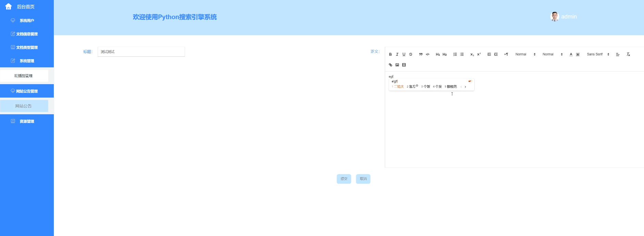Choose IME candidate 个发

click(x=437, y=87)
